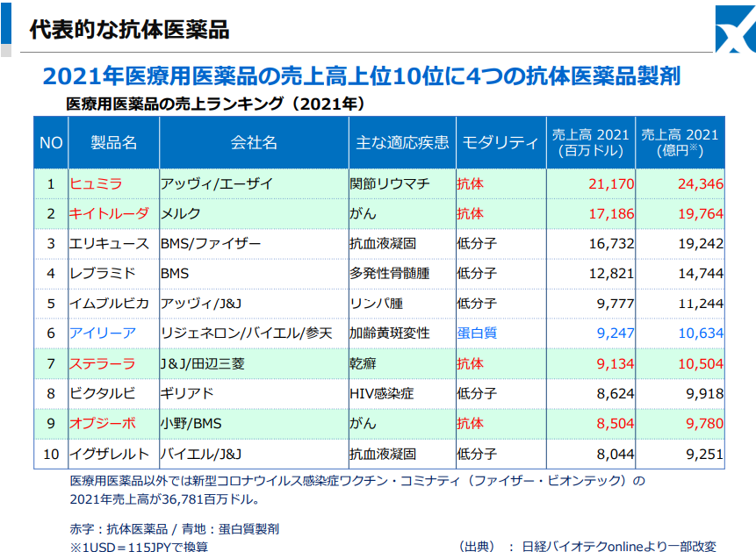Select product name アイリーア
Viewport: 756px width, 552px height.
click(x=103, y=333)
